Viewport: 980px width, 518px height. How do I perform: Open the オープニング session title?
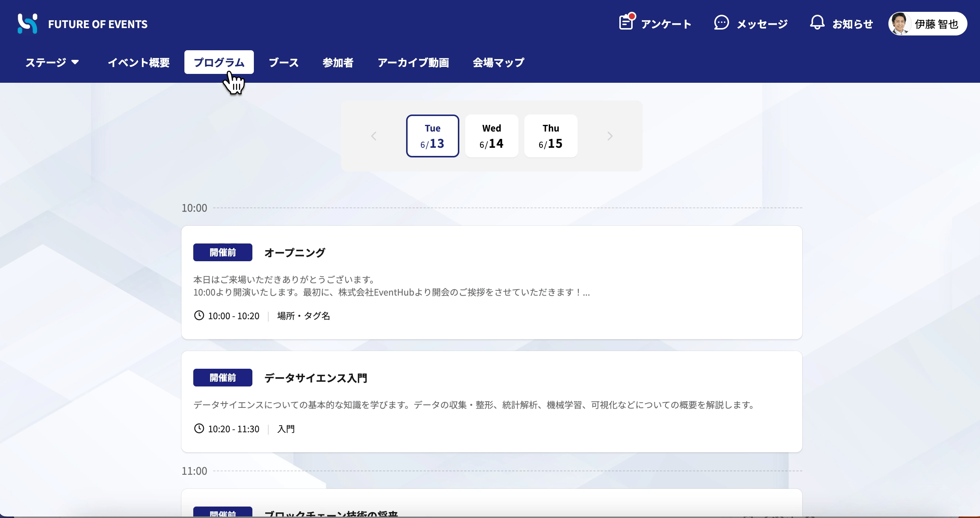click(295, 253)
